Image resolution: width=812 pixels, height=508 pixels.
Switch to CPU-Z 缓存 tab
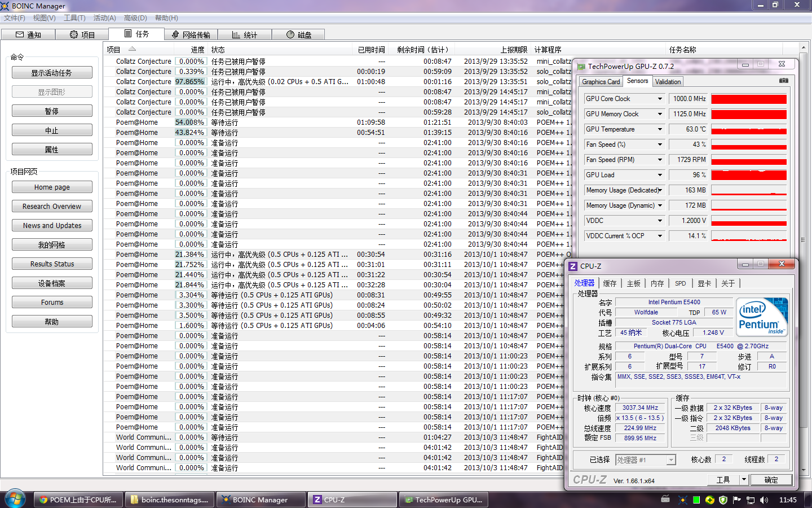[610, 283]
